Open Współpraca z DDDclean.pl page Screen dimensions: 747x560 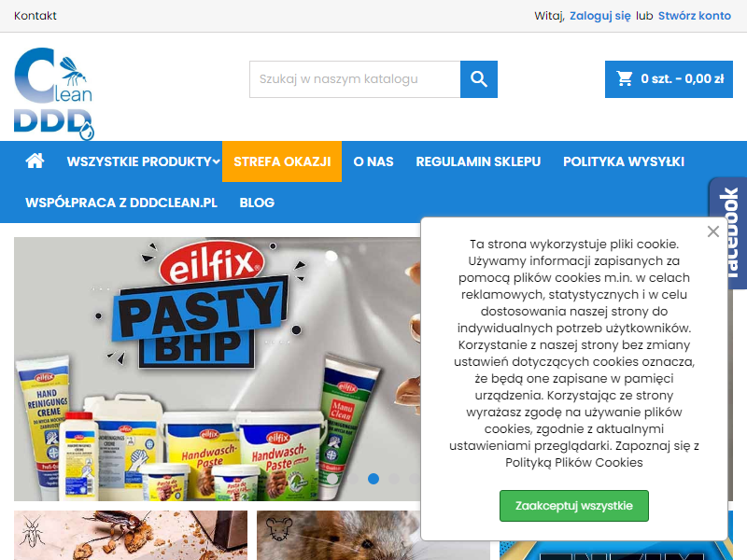tap(121, 203)
